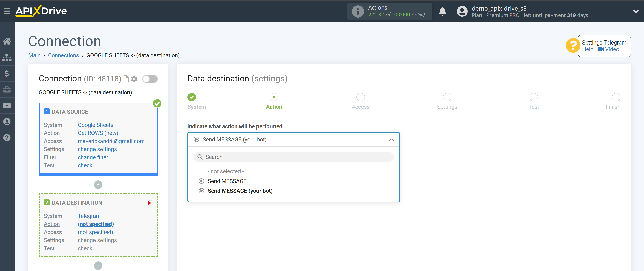This screenshot has width=644, height=271.
Task: Click the ApiX-Drive logo
Action: point(41,11)
